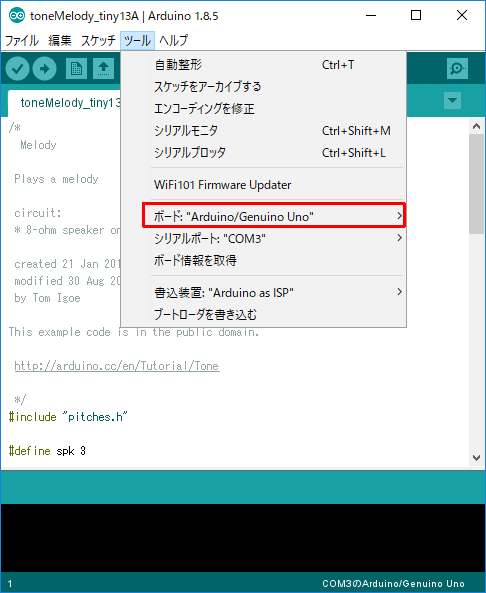Click the Verify checkmark icon

[17, 68]
